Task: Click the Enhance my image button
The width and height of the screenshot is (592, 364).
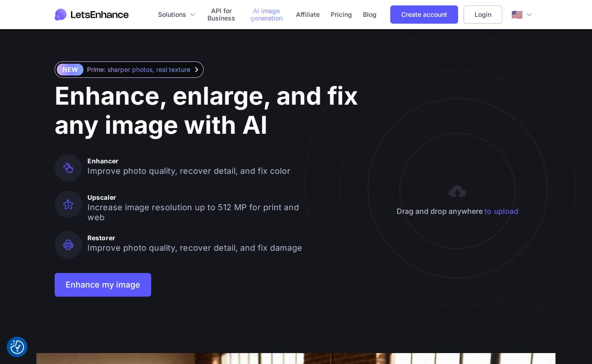Action: (103, 285)
